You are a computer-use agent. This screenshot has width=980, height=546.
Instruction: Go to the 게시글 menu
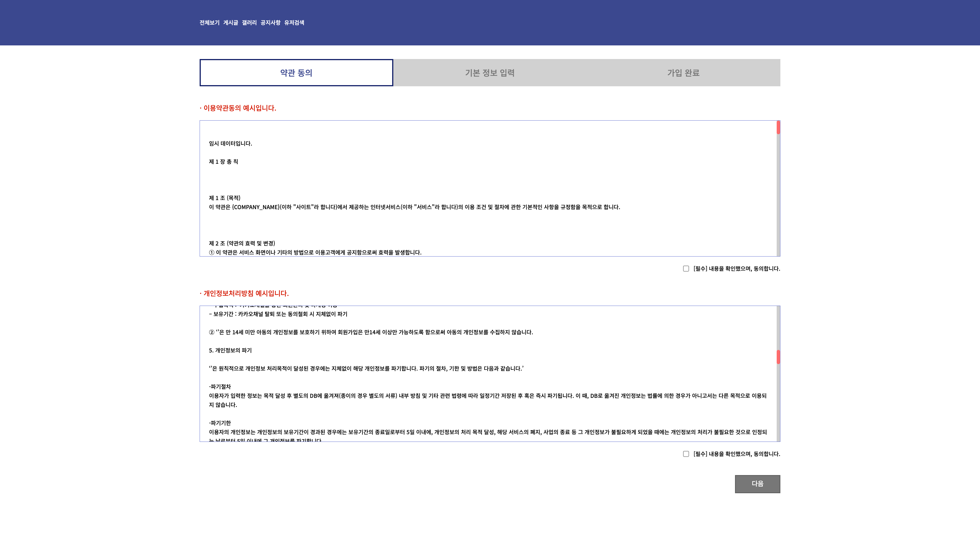point(231,23)
